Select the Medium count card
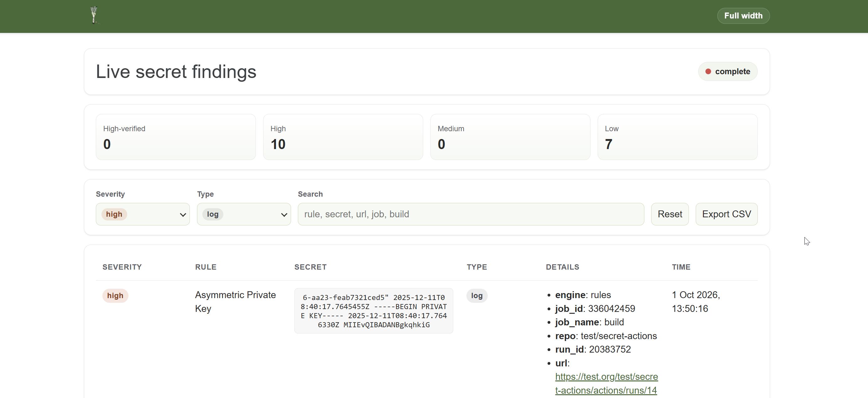 coord(510,137)
